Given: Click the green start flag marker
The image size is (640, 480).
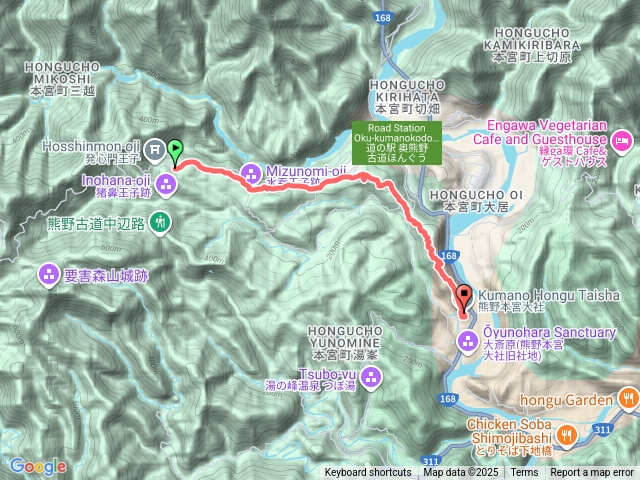Looking at the screenshot, I should pos(176,153).
